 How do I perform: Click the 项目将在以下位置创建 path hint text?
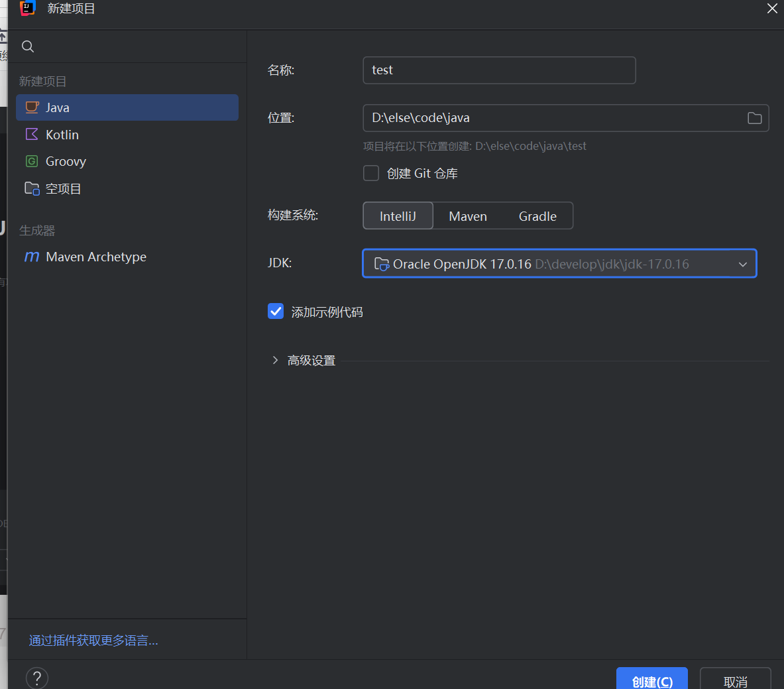point(475,146)
